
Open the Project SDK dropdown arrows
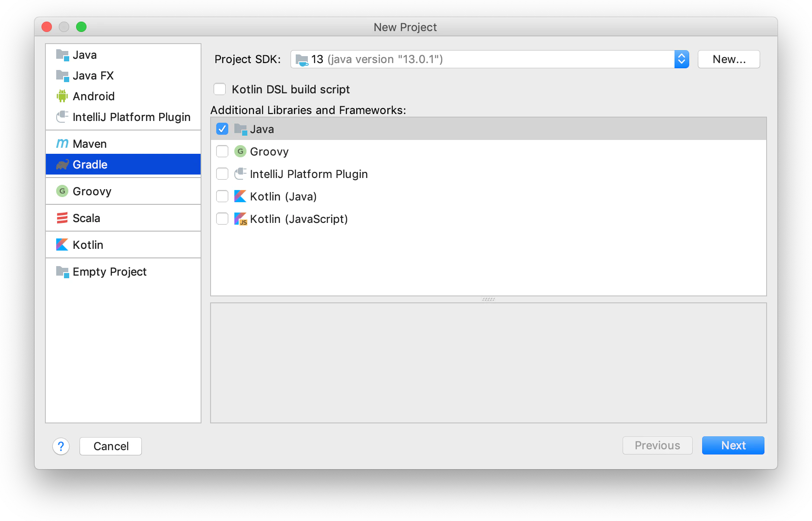(x=681, y=59)
